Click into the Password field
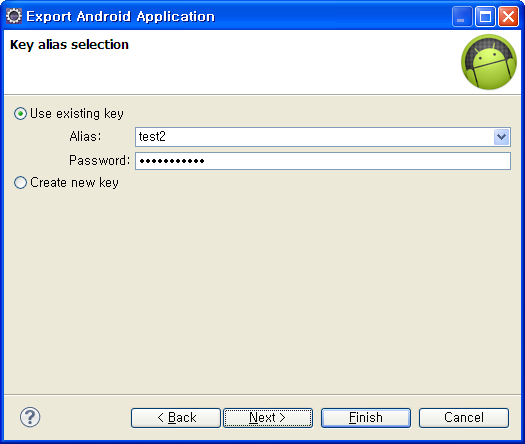 click(323, 161)
